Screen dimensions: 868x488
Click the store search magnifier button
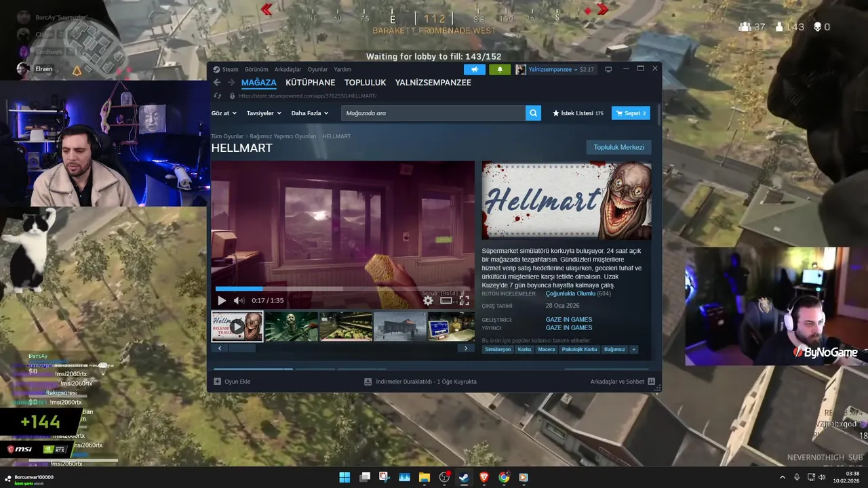(533, 113)
